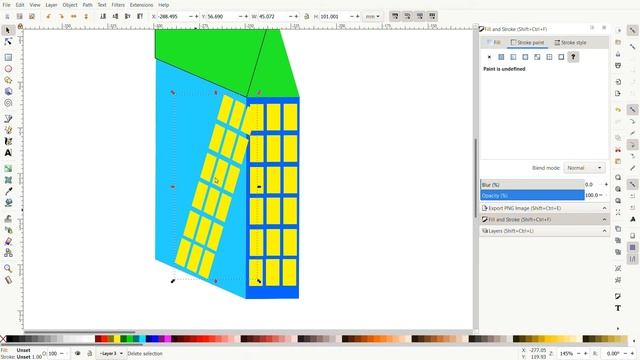
Task: Click the yellow swatch in palette
Action: [x=117, y=339]
